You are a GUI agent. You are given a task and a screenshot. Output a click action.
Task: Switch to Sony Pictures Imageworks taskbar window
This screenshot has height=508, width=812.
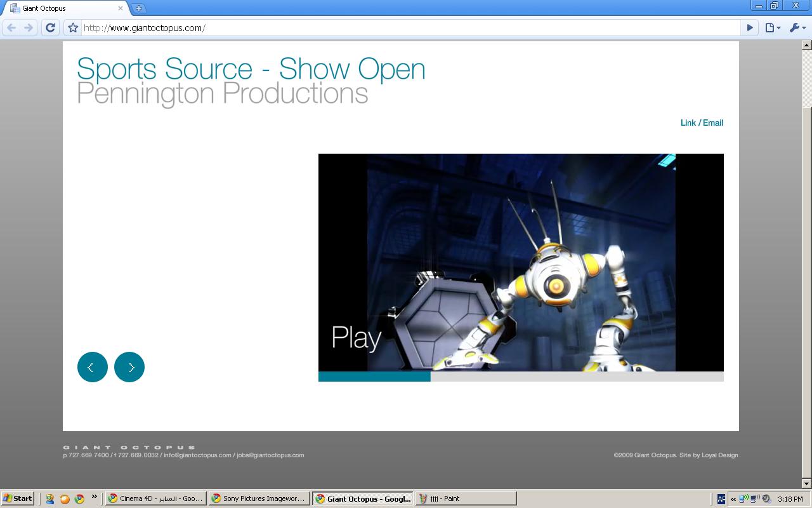(259, 498)
